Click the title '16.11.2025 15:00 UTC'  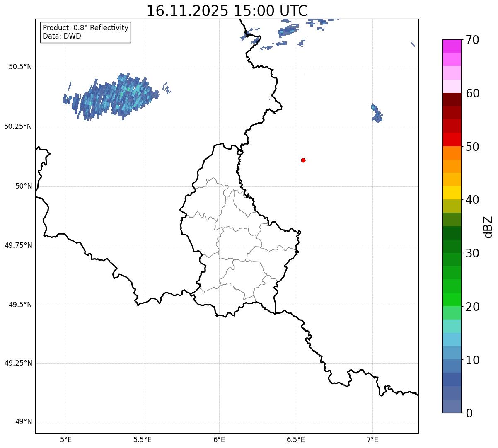(x=227, y=10)
